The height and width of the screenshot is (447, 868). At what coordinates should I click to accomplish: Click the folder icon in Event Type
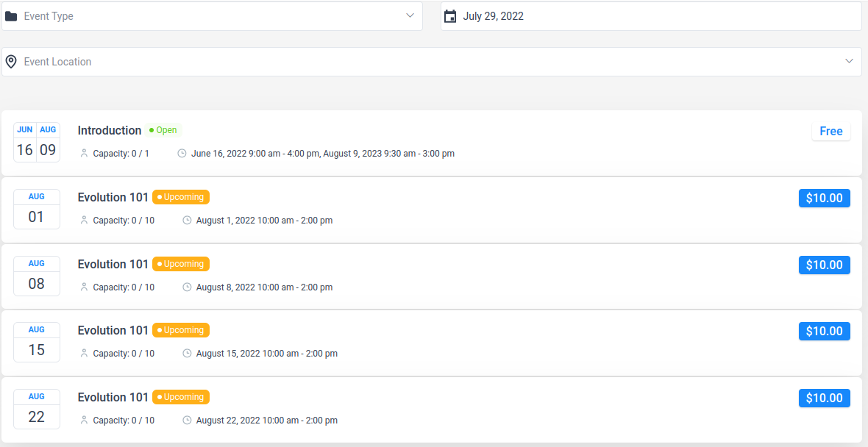(x=11, y=16)
